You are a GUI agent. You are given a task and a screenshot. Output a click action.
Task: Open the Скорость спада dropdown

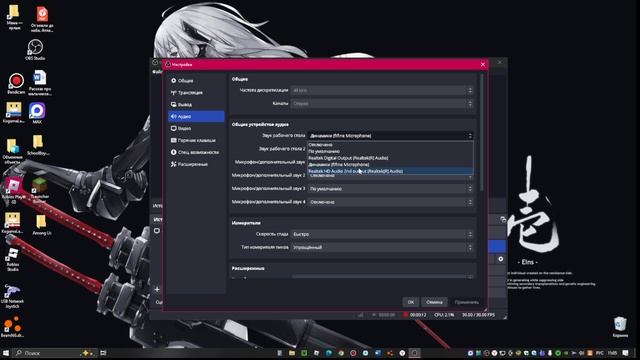point(382,234)
